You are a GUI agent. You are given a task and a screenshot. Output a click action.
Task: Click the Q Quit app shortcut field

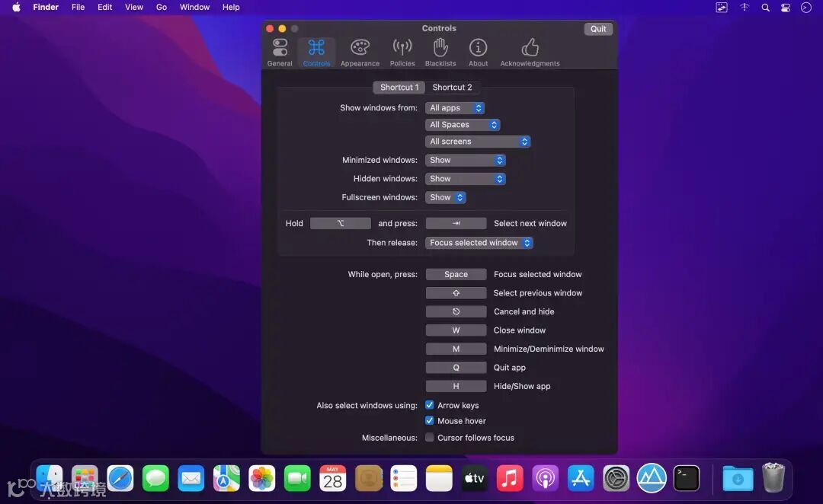click(x=456, y=368)
